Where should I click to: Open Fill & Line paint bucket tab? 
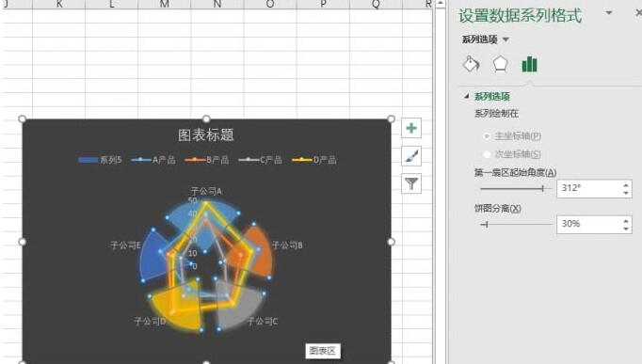click(x=472, y=64)
